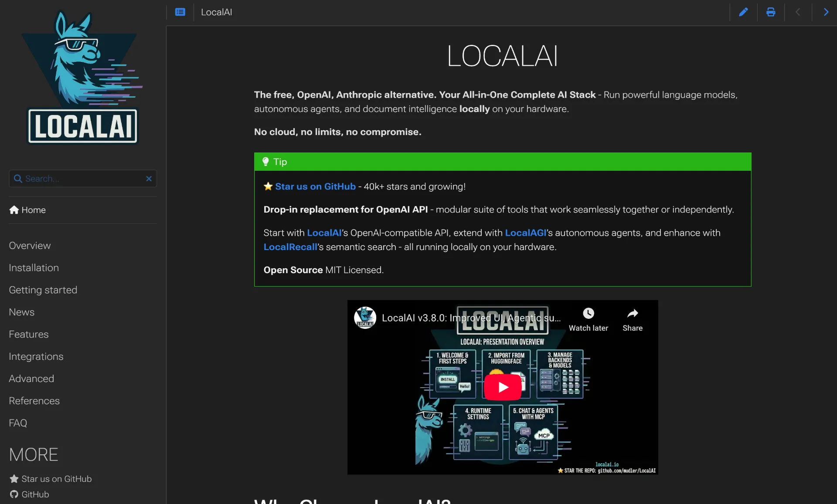Toggle the sidebar navigation panel
Screen dimensions: 837x504
click(180, 12)
